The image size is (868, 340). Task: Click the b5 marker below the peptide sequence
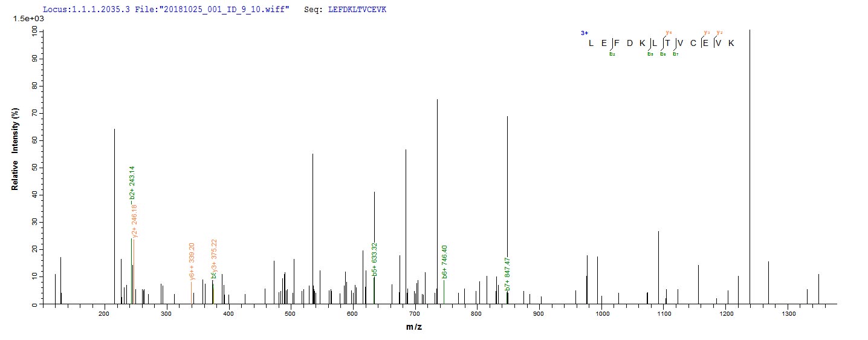pos(650,54)
